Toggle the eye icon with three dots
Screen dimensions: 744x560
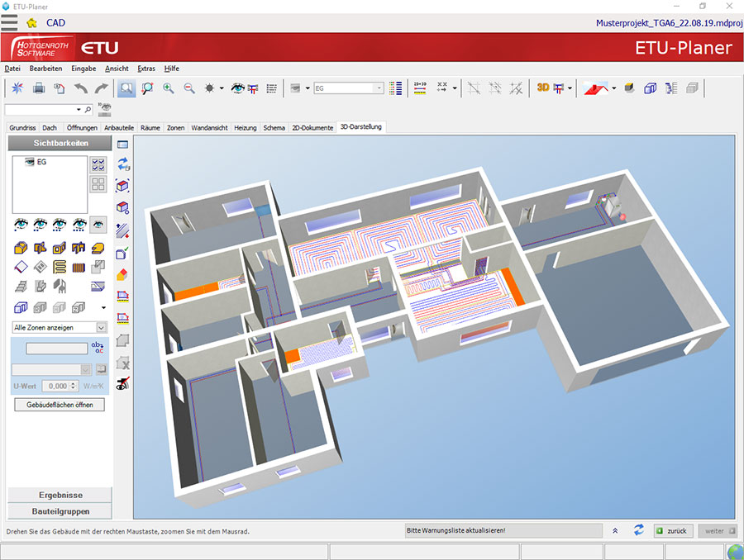(x=60, y=225)
